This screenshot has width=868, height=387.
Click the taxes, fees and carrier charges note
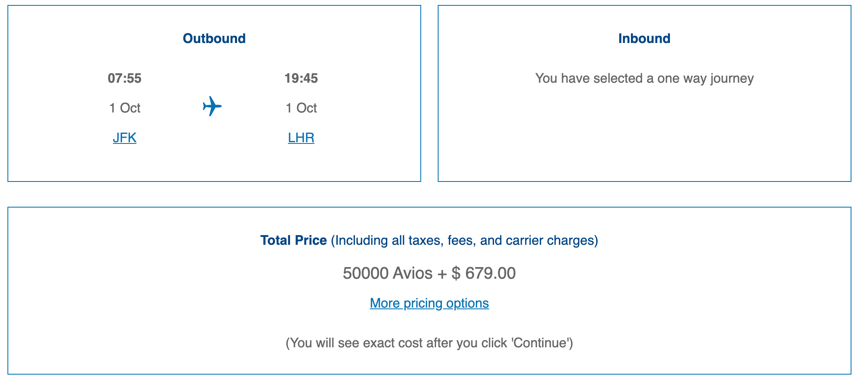464,240
